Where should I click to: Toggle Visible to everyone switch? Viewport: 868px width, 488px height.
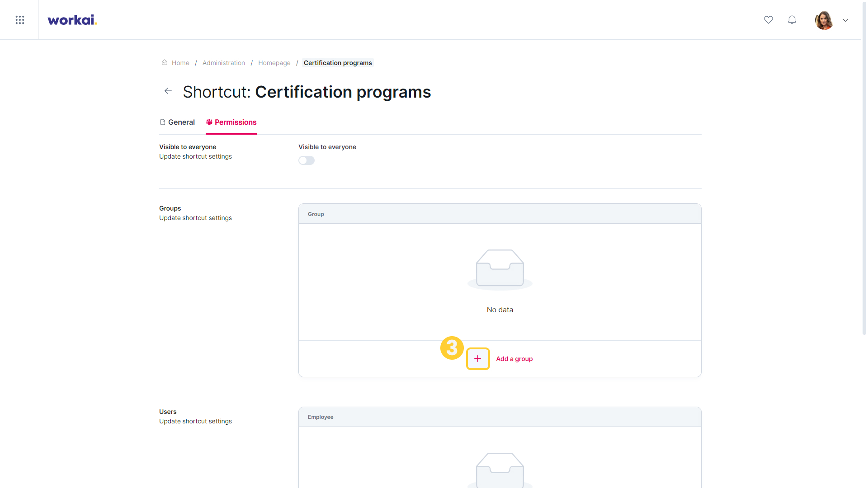click(307, 160)
